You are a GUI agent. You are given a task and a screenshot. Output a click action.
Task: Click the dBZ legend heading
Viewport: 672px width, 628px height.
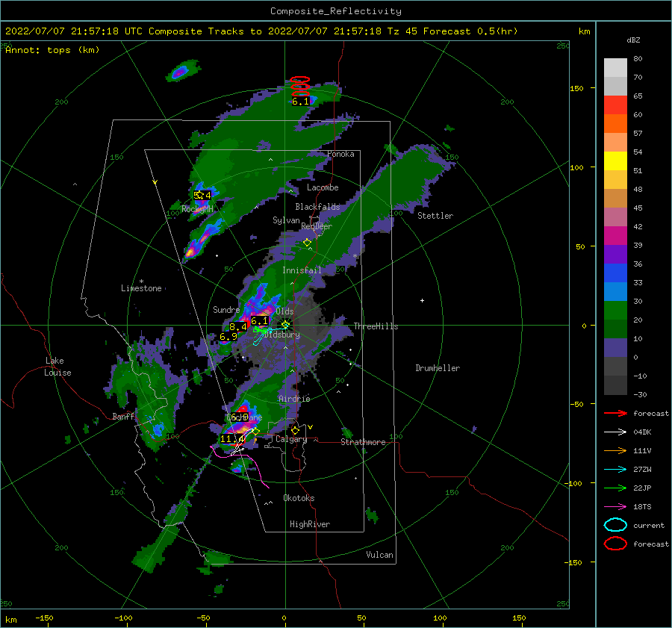(633, 40)
